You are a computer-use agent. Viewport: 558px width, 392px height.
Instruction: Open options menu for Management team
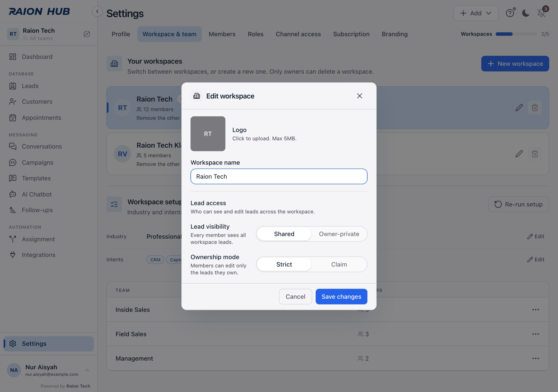pyautogui.click(x=536, y=359)
